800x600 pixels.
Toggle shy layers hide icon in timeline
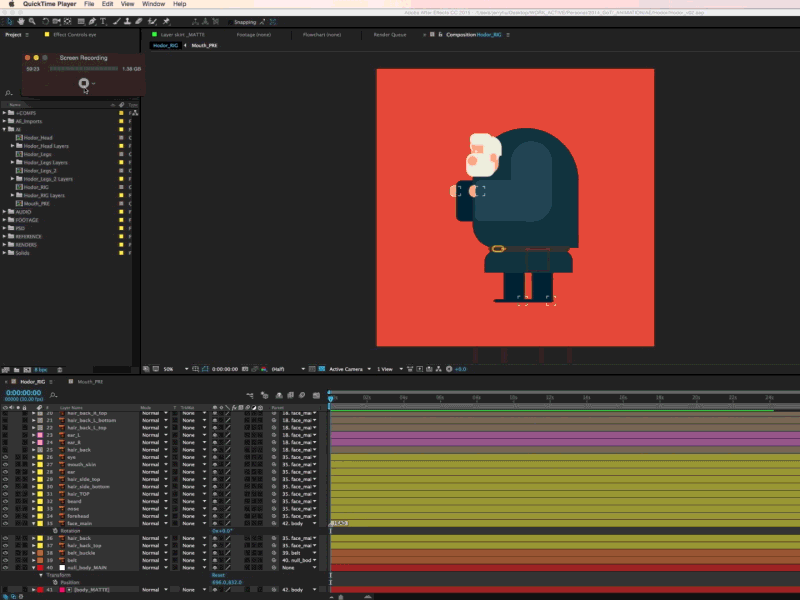[279, 395]
